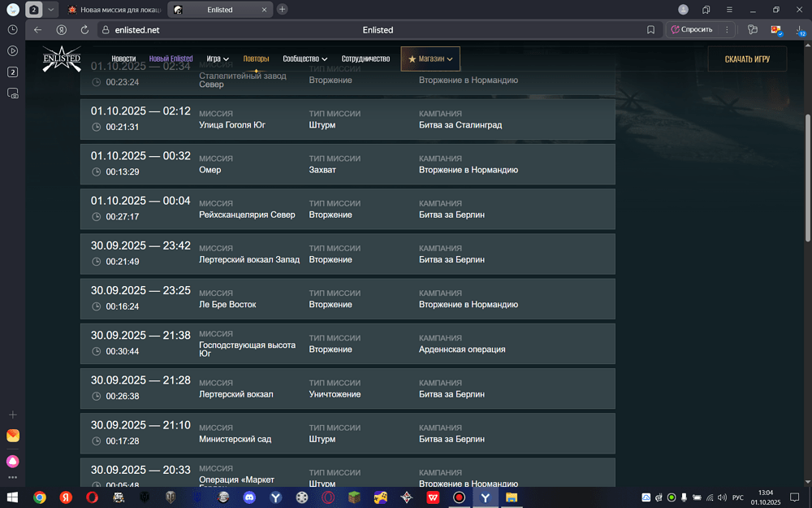
Task: Select the Рейхсканцелярия Север replay row
Action: [x=348, y=210]
